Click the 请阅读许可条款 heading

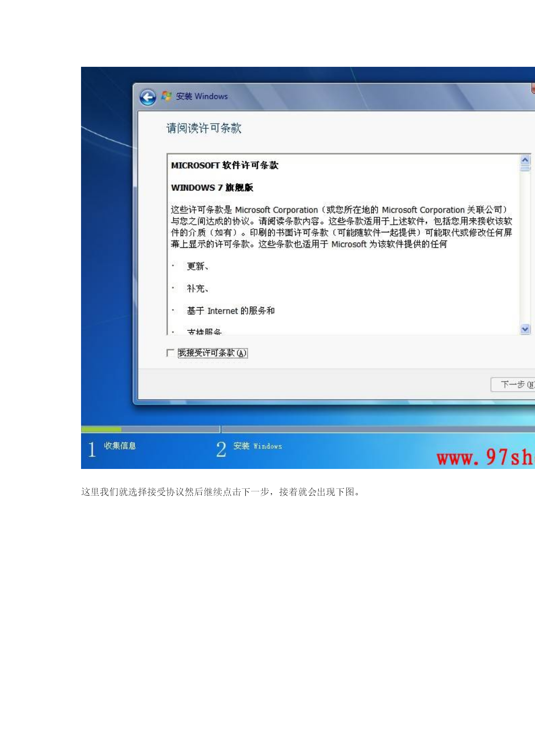coord(204,128)
